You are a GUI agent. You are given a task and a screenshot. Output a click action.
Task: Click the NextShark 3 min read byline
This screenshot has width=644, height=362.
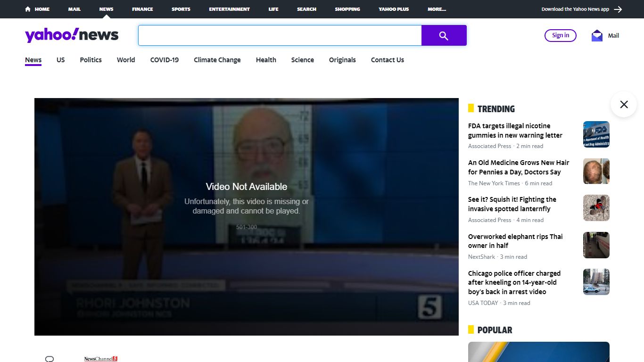coord(498,257)
